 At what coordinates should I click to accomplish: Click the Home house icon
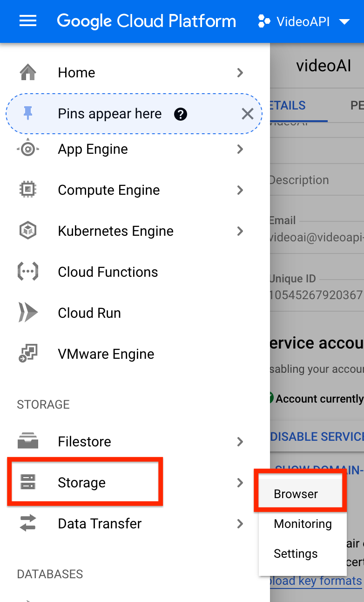coord(28,73)
